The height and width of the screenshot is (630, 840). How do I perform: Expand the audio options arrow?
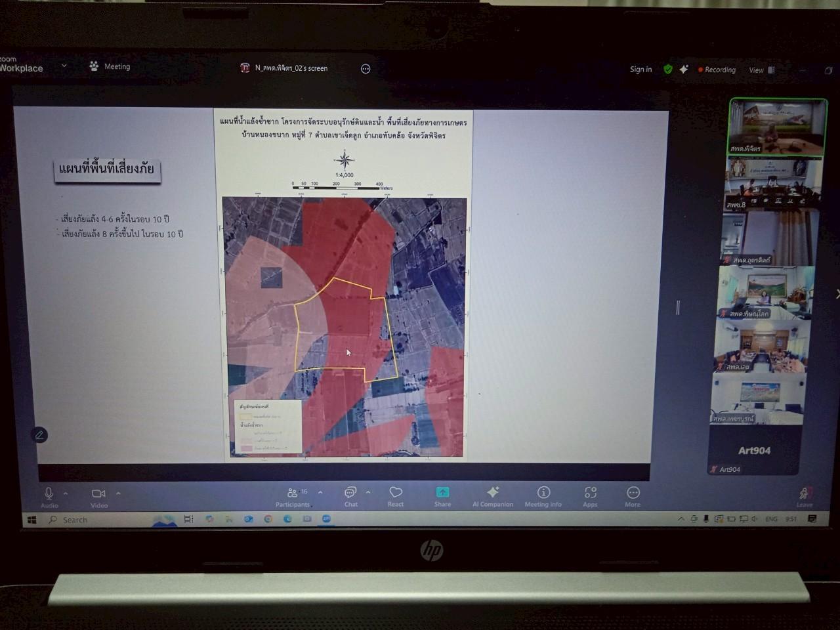pos(66,493)
